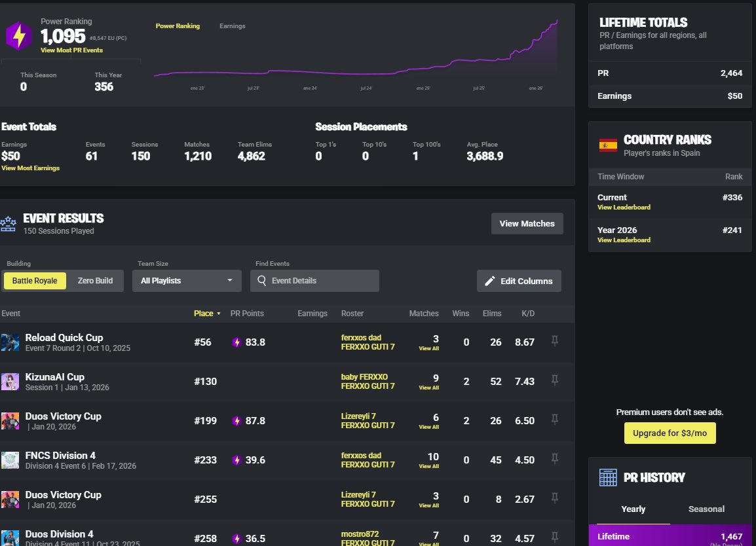View All matches for Reload Quick Cup
The width and height of the screenshot is (756, 546).
tap(428, 348)
